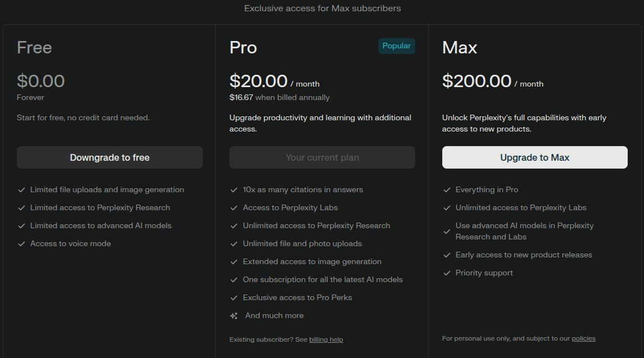Image resolution: width=644 pixels, height=358 pixels.
Task: Click the checkmark next to Unlimited file and photo uploads
Action: (x=234, y=244)
